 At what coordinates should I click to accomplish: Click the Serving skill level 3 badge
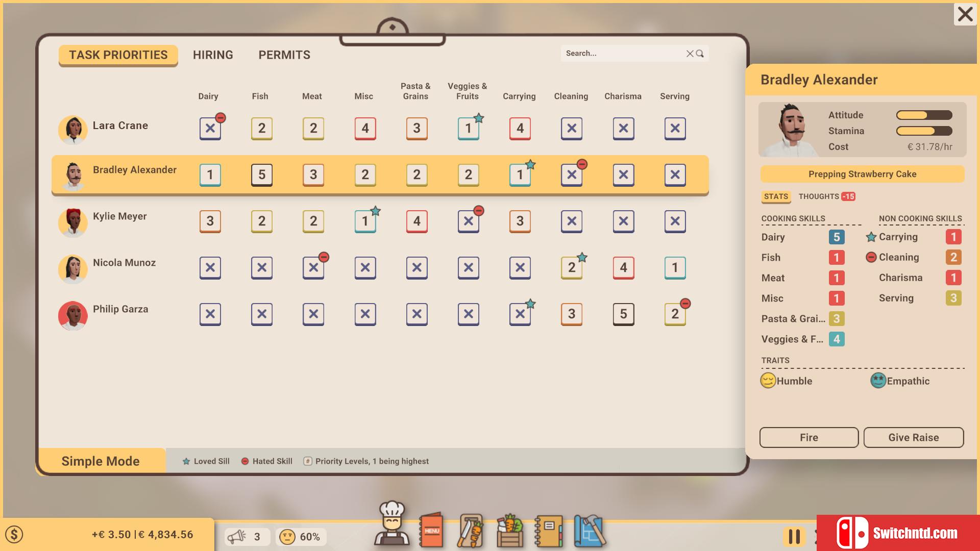coord(953,298)
